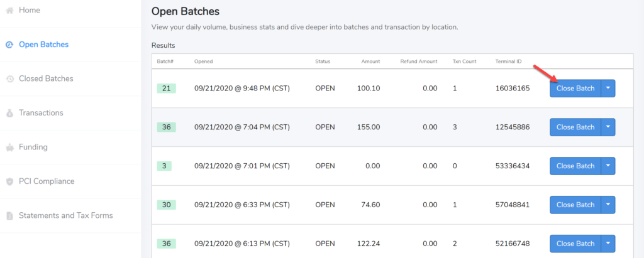Click the Transactions money bag icon
Screen dimensions: 644x258
10,113
